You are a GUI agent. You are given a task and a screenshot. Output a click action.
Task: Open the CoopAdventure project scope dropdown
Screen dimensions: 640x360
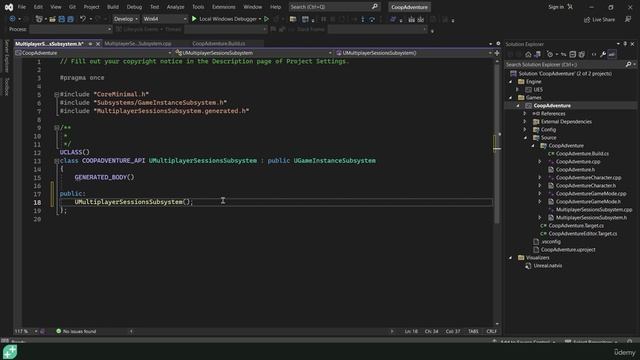point(93,53)
